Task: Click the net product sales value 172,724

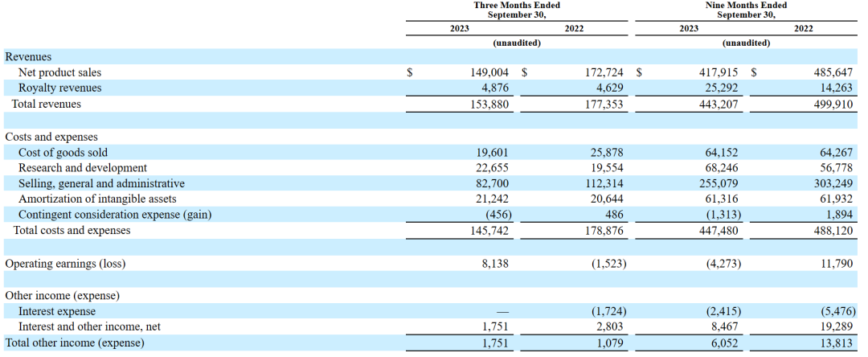Action: [604, 72]
